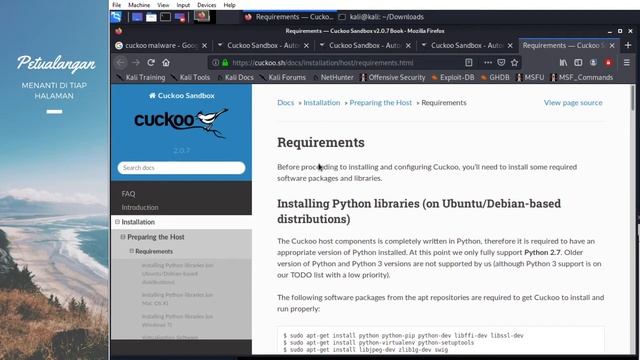This screenshot has width=640, height=360.
Task: Click Cuckoo Sandbox home link in sidebar
Action: tap(182, 96)
